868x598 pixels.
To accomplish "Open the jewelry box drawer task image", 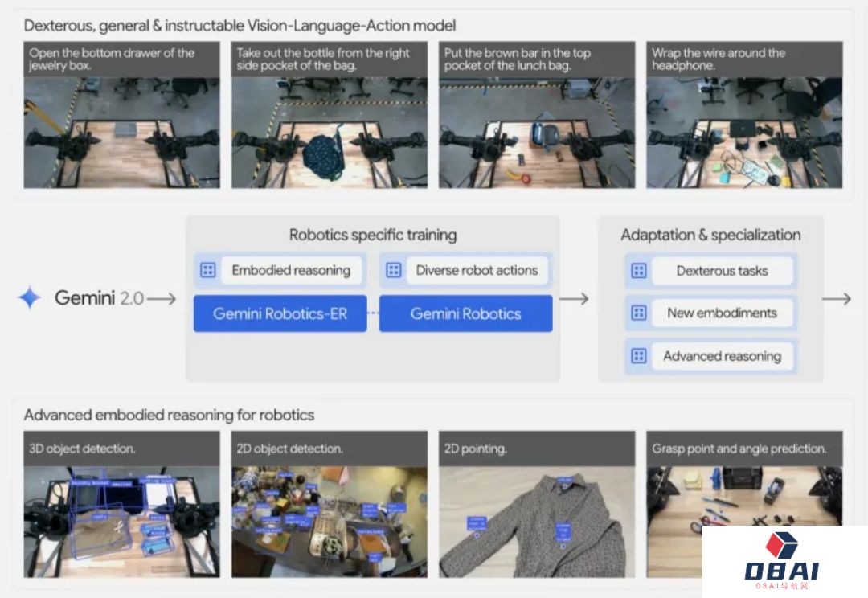I will point(122,133).
